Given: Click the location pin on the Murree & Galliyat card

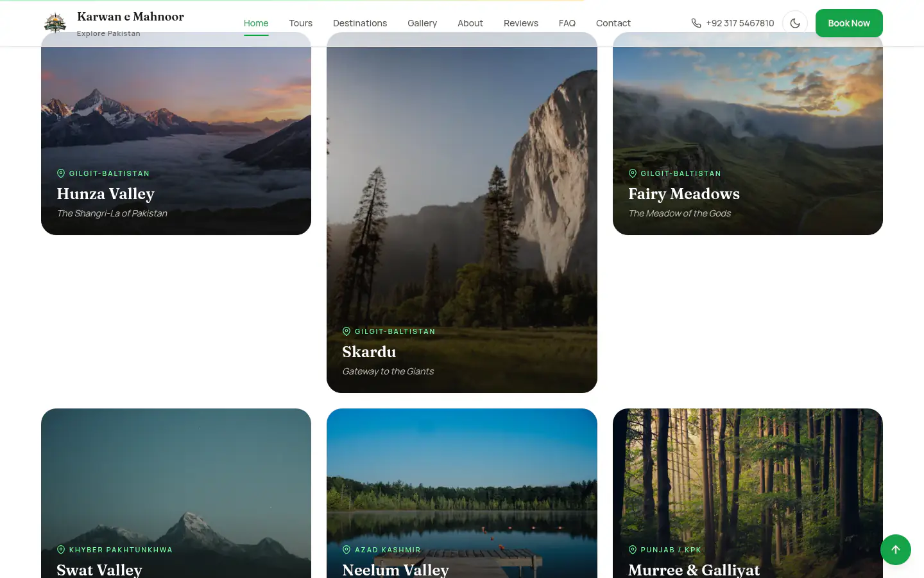Looking at the screenshot, I should pos(633,550).
